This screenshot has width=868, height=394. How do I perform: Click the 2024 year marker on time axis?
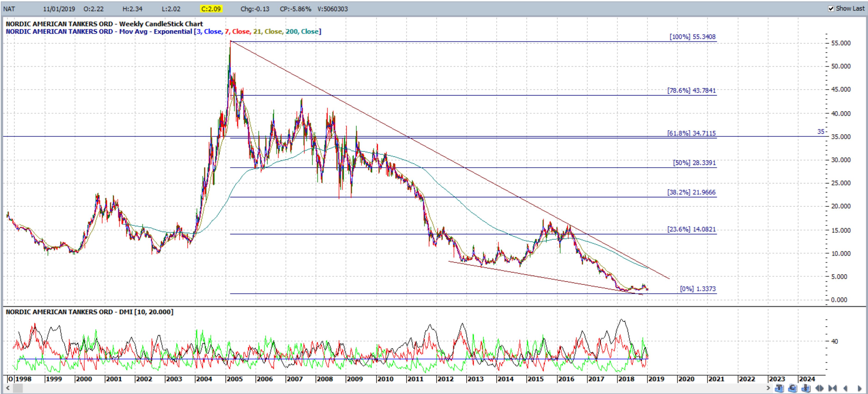point(807,379)
